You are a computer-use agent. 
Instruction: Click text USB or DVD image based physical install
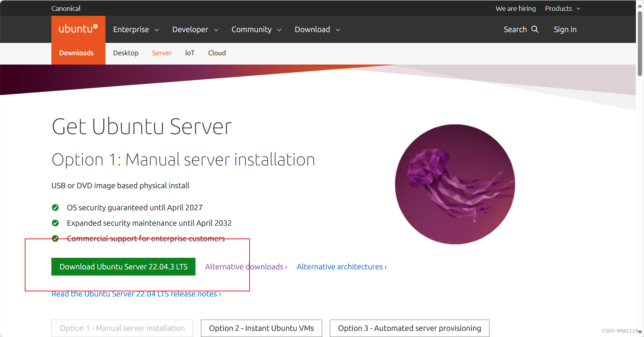click(x=120, y=186)
